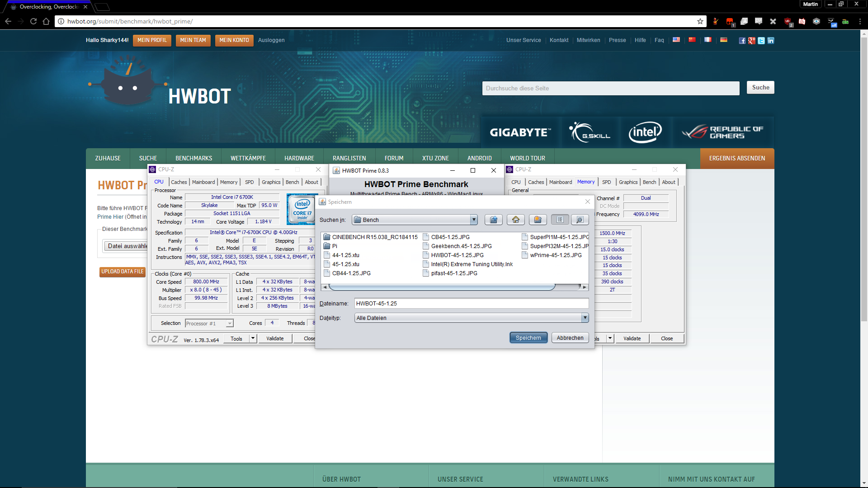Click the file list horizontal scrollbar thumb
The height and width of the screenshot is (488, 868).
[x=442, y=287]
